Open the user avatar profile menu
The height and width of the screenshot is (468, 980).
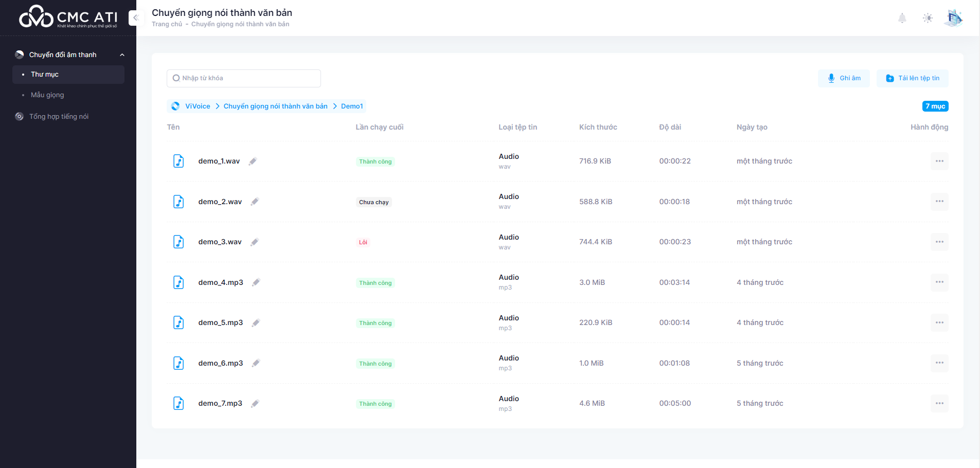click(x=953, y=19)
